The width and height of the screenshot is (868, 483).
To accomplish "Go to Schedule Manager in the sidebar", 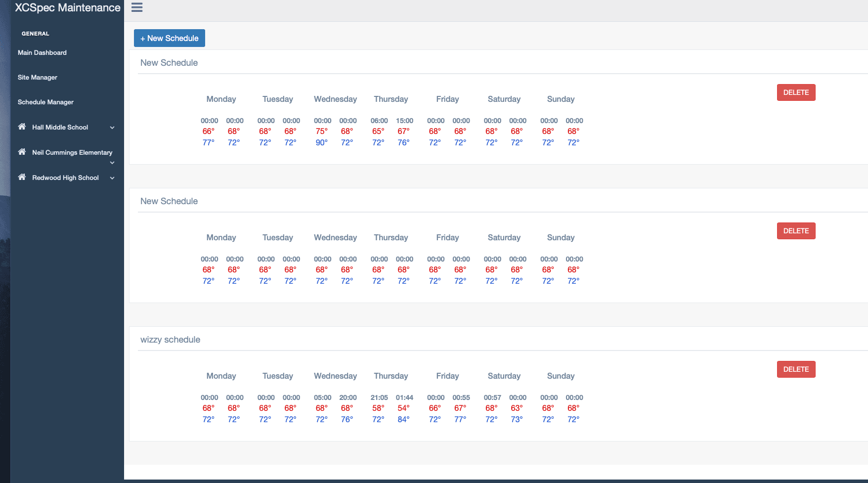I will pos(45,102).
